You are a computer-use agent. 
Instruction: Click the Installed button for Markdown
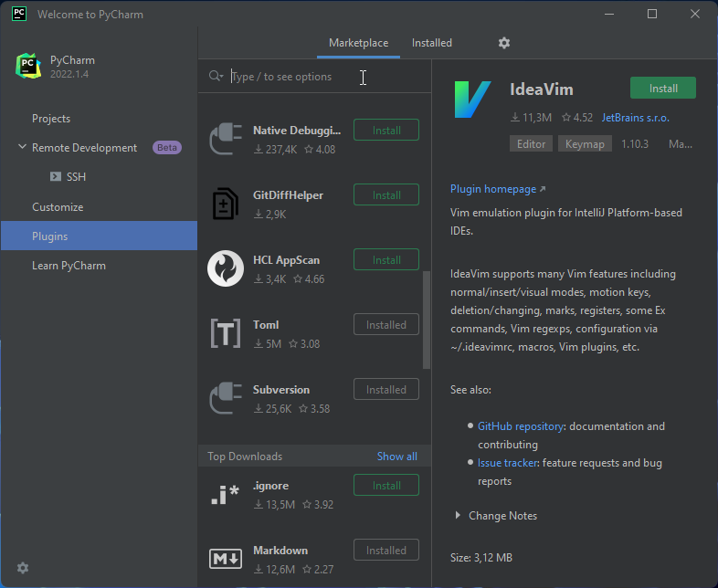tap(386, 551)
